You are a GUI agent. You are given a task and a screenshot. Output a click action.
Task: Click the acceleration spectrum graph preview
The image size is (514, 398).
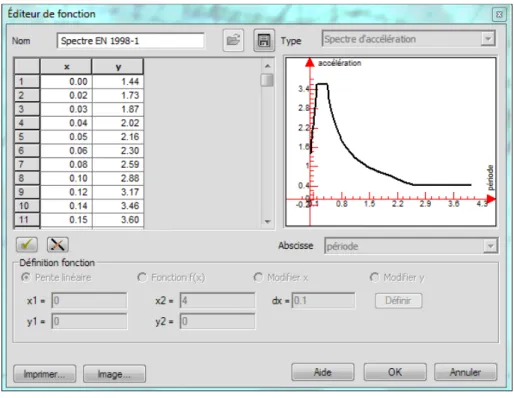[x=391, y=142]
